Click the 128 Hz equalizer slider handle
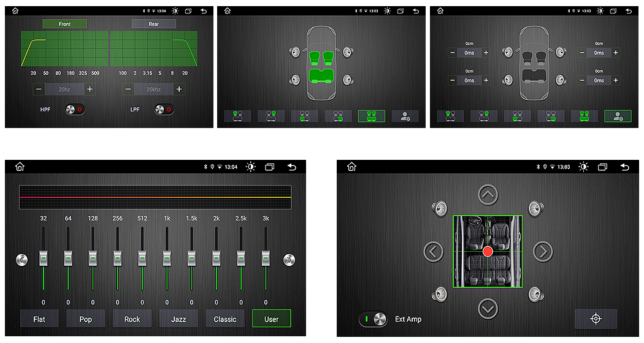This screenshot has height=343, width=644. (x=93, y=258)
